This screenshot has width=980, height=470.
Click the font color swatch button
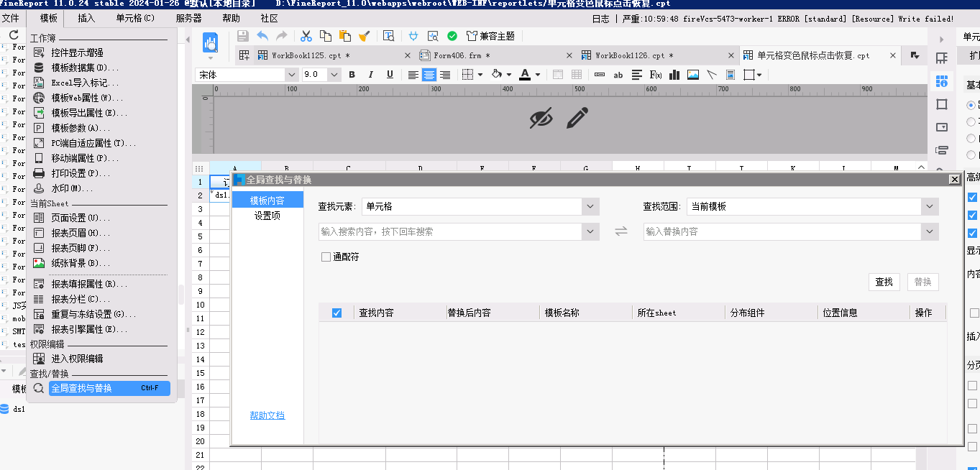pyautogui.click(x=525, y=75)
